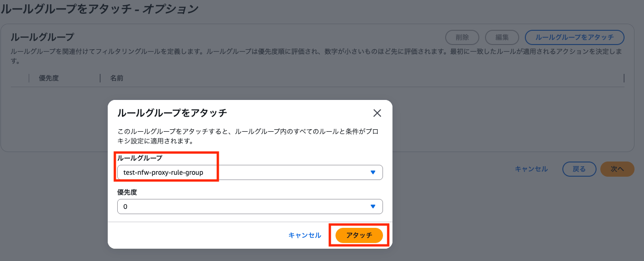The height and width of the screenshot is (261, 644).
Task: Click the 削除 button in panel header
Action: pos(462,37)
